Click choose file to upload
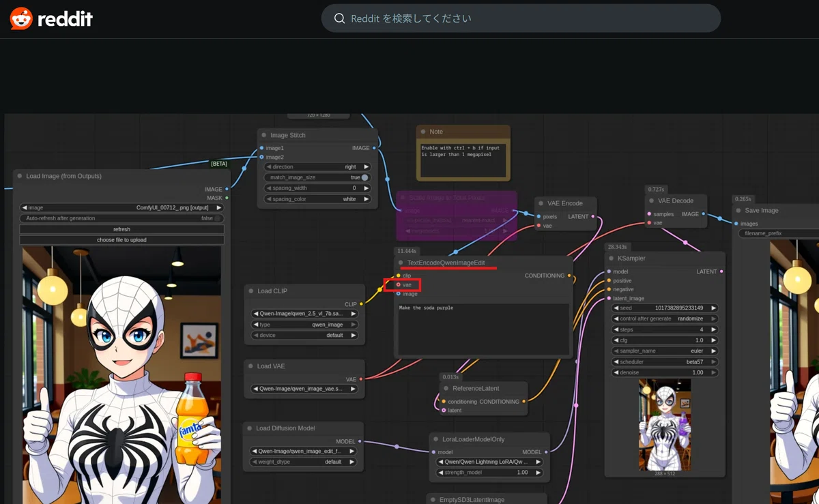The width and height of the screenshot is (819, 504). click(121, 240)
